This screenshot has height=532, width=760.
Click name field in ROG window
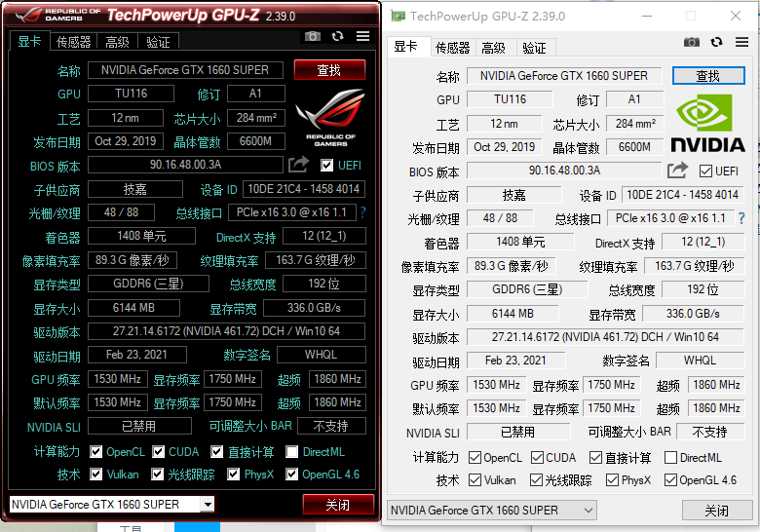point(185,70)
